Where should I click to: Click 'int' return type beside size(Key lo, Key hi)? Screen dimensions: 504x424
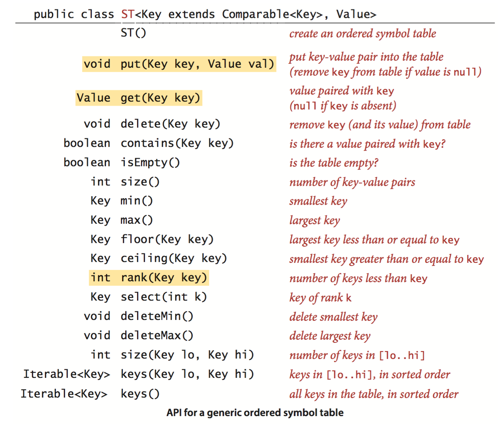pyautogui.click(x=100, y=355)
